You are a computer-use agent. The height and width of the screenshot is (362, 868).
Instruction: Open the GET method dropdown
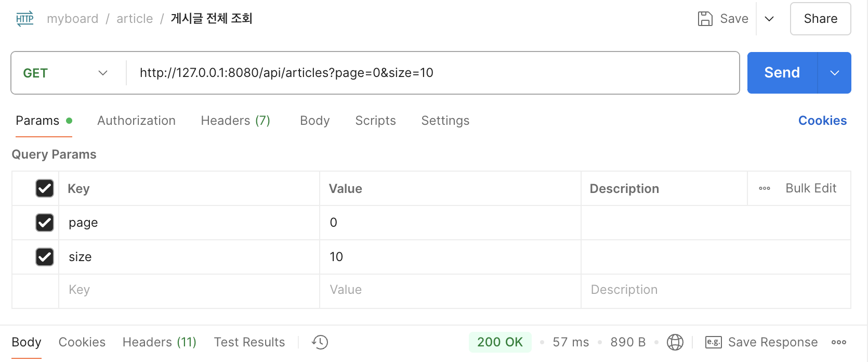(x=65, y=73)
